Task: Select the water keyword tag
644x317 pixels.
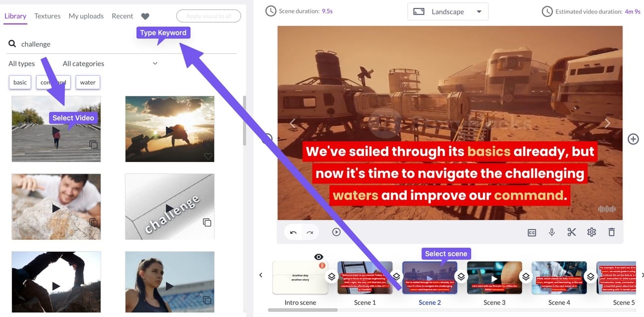Action: click(x=88, y=82)
